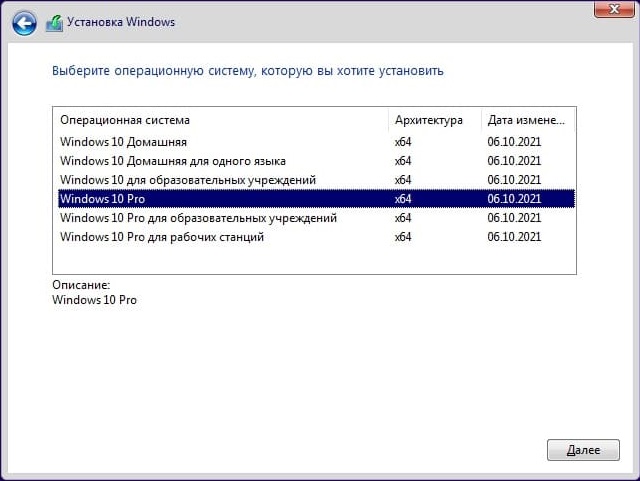Select Windows 10 для образовательных учреждений

[x=316, y=180]
